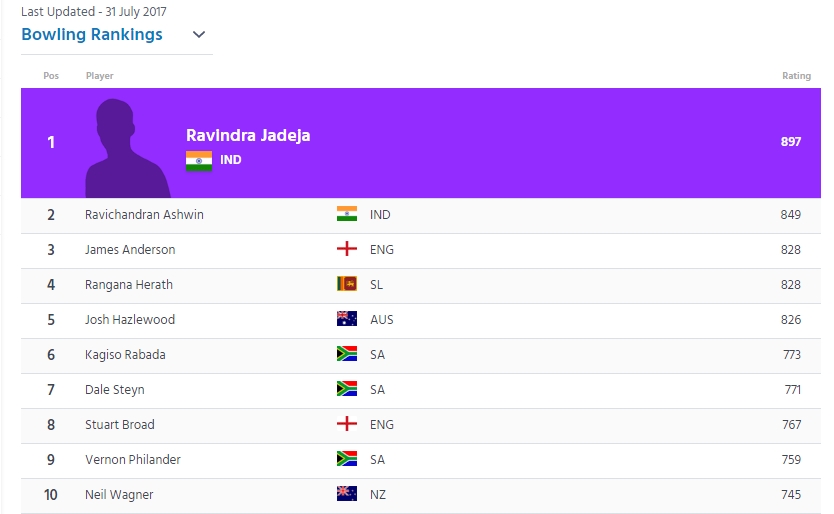Click the Player column header
Image resolution: width=834 pixels, height=514 pixels.
(100, 76)
